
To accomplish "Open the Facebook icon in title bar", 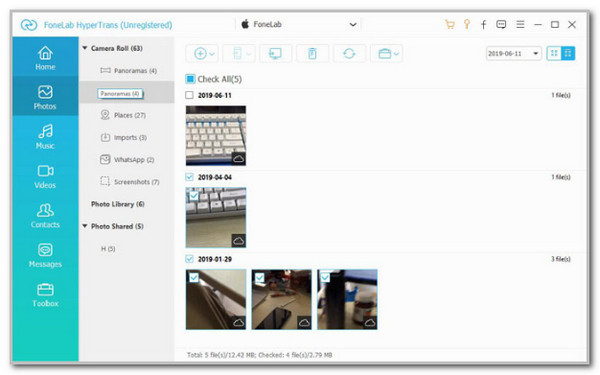I will coord(484,25).
